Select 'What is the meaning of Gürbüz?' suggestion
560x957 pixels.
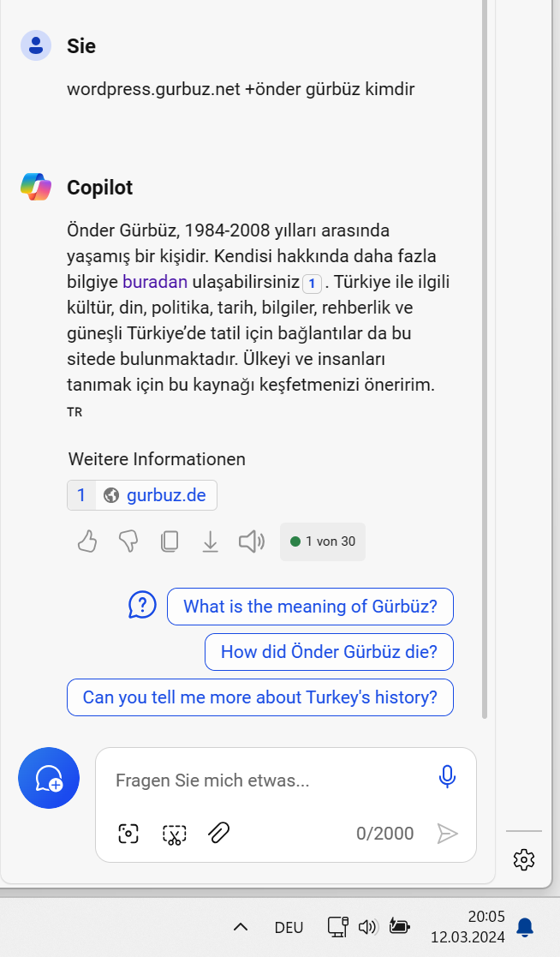click(310, 607)
